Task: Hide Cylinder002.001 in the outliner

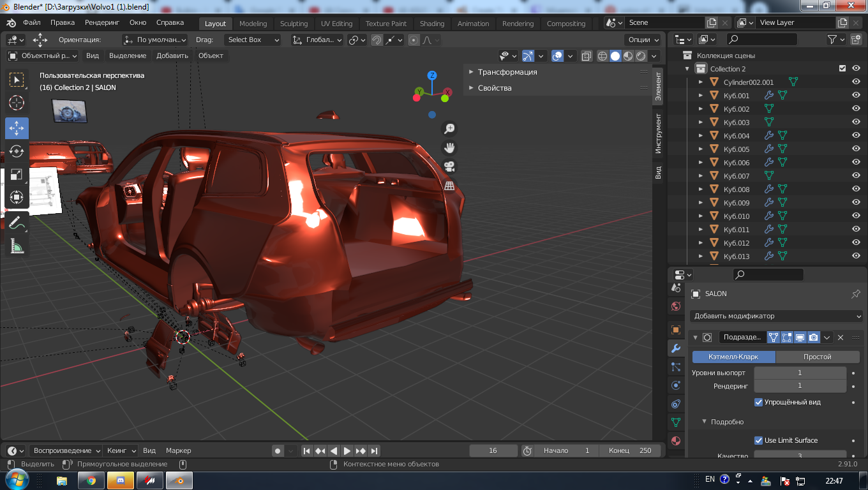Action: pos(857,82)
